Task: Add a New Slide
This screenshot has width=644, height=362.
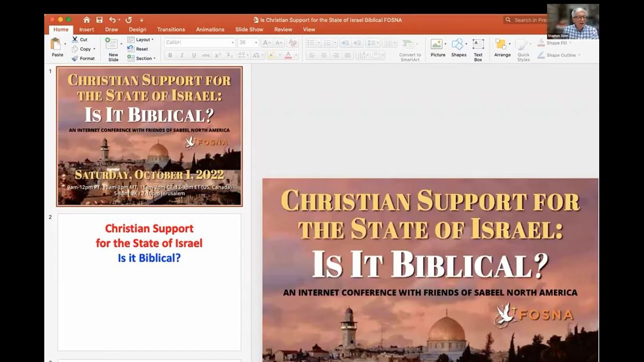Action: coord(113,45)
